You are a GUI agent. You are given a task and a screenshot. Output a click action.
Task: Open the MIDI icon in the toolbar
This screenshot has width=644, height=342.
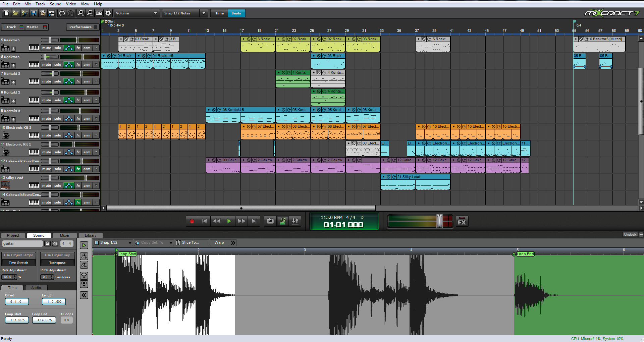coord(99,13)
